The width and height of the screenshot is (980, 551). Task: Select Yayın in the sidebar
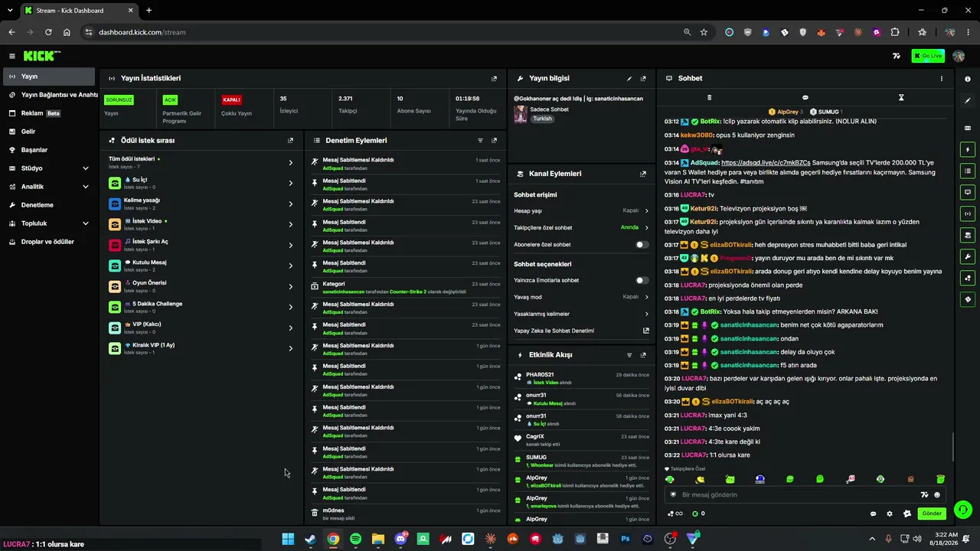pyautogui.click(x=49, y=77)
